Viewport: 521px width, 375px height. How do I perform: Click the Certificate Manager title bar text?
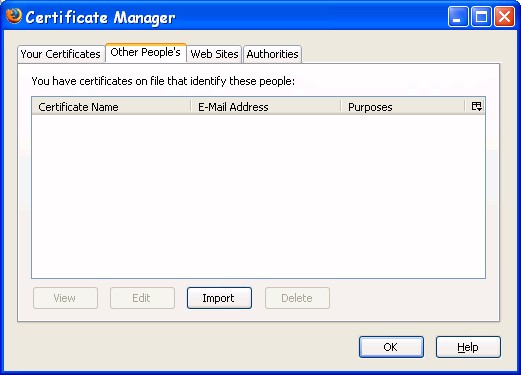[100, 17]
